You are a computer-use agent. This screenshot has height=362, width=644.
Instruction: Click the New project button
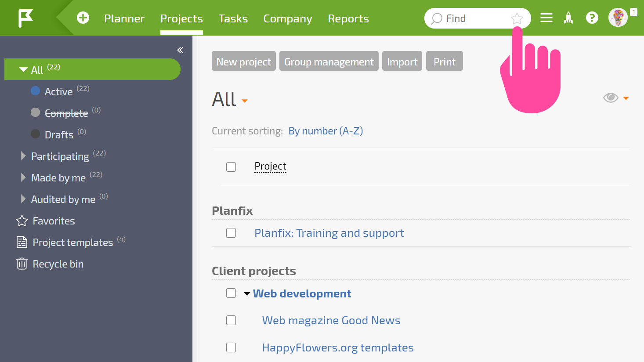click(x=244, y=61)
